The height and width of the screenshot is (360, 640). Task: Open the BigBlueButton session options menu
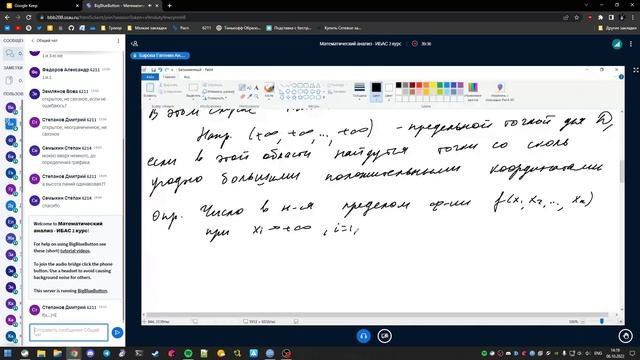[x=631, y=44]
